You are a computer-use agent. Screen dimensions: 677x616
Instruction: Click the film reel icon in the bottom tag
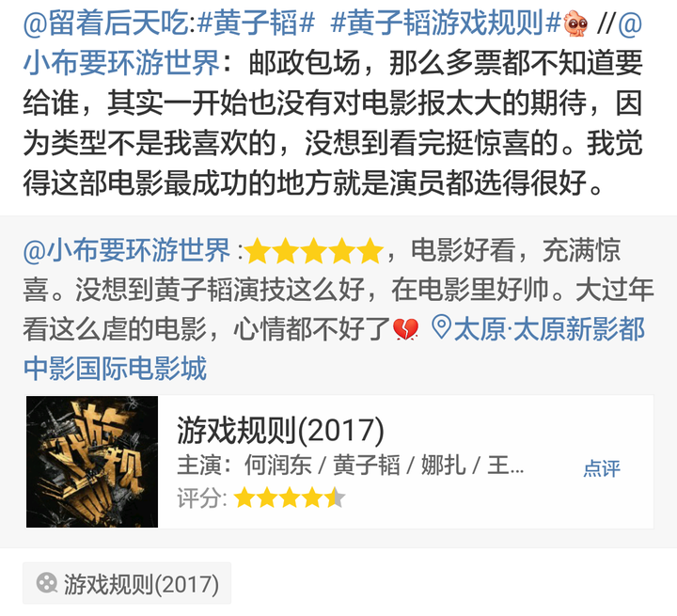[47, 583]
